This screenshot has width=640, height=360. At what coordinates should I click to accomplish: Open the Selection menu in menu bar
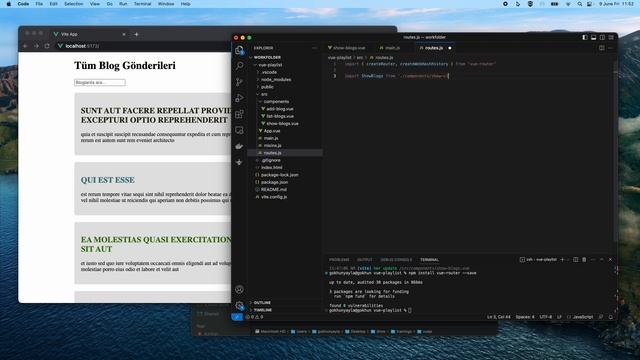(x=73, y=4)
